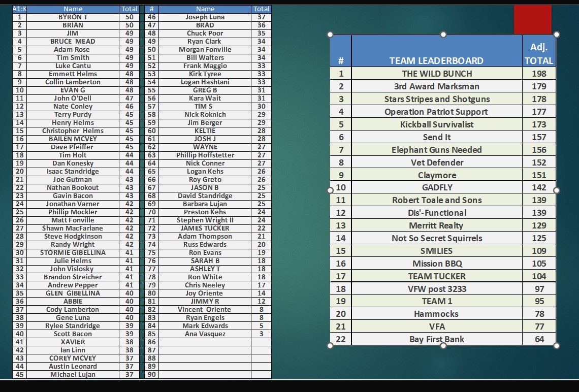
Task: Click the Adj. TOTAL column header
Action: click(x=538, y=54)
